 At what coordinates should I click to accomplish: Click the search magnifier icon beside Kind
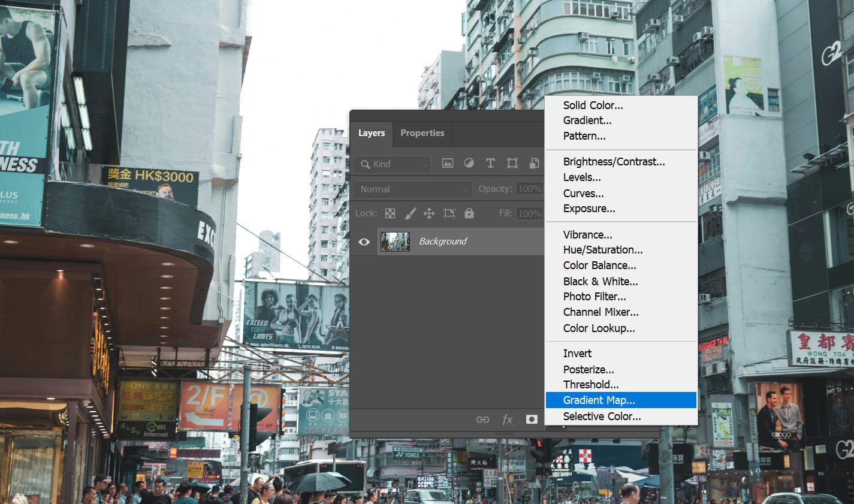click(x=365, y=164)
